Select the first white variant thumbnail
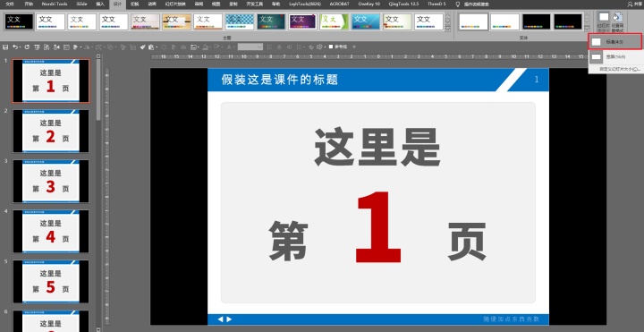The height and width of the screenshot is (332, 644). coord(473,21)
